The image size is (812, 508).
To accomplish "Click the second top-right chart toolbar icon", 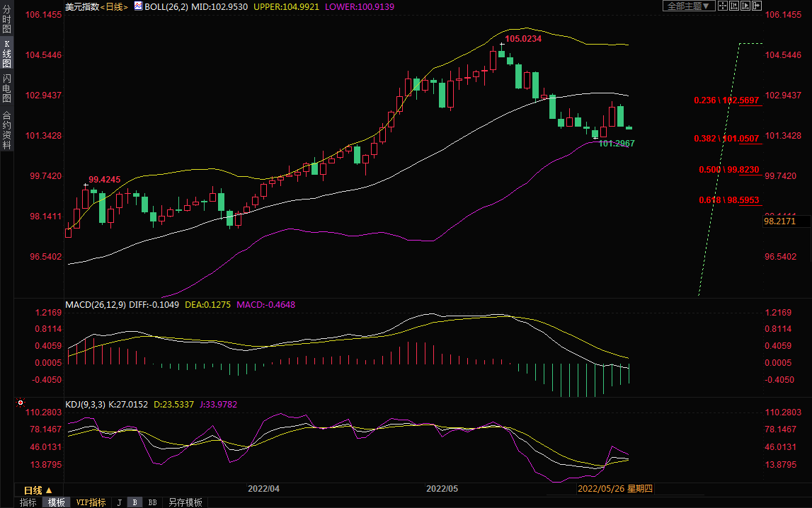I will pyautogui.click(x=734, y=6).
